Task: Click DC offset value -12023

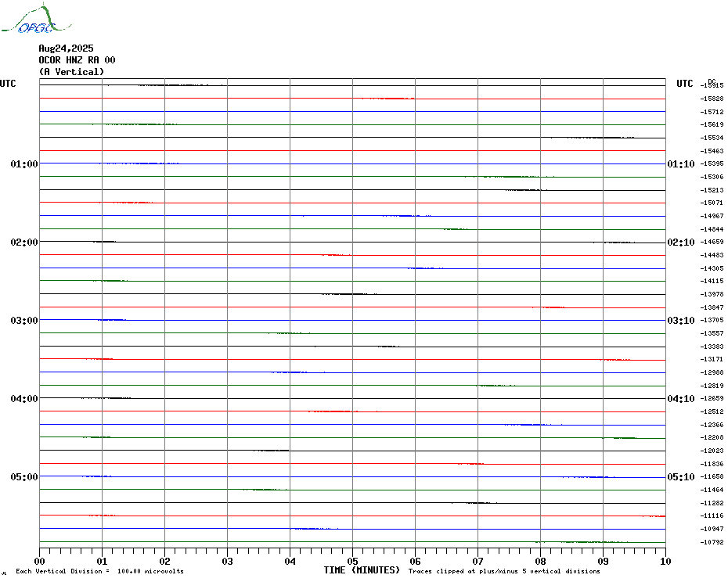Action: [x=712, y=451]
